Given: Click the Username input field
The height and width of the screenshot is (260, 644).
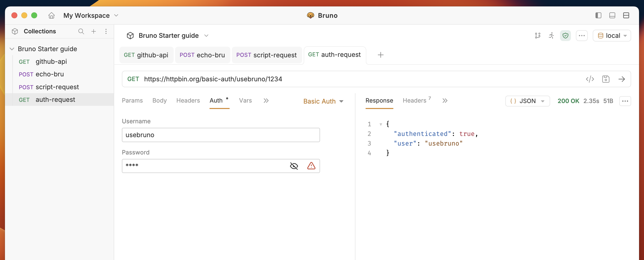Looking at the screenshot, I should coord(221,135).
